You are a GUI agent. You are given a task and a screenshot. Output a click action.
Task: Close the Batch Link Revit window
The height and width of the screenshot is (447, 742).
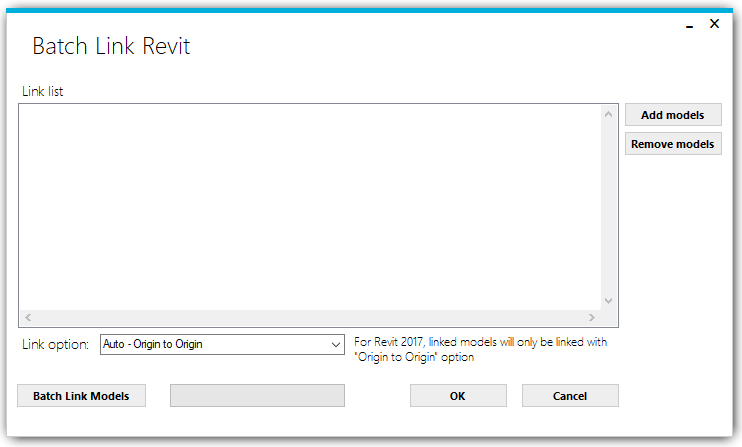point(715,24)
